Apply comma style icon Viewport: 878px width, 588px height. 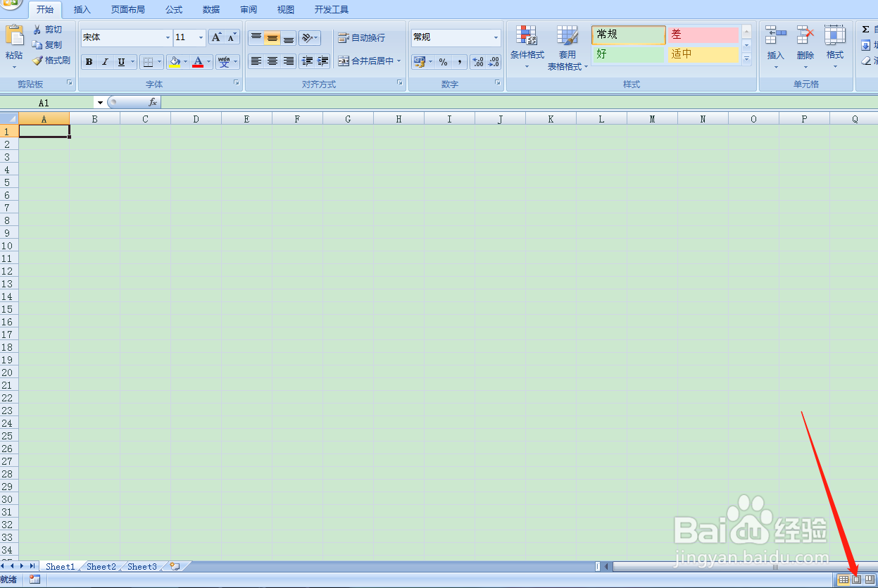click(459, 62)
